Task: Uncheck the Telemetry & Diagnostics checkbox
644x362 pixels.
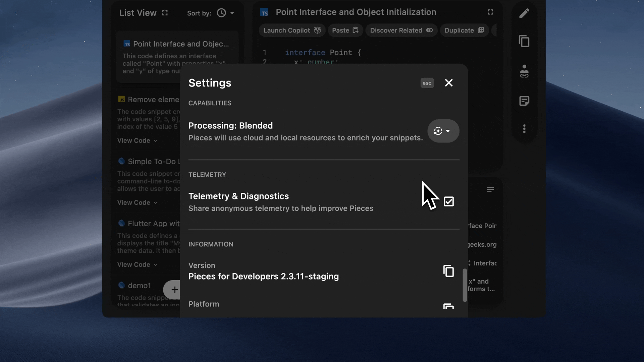Action: tap(448, 201)
